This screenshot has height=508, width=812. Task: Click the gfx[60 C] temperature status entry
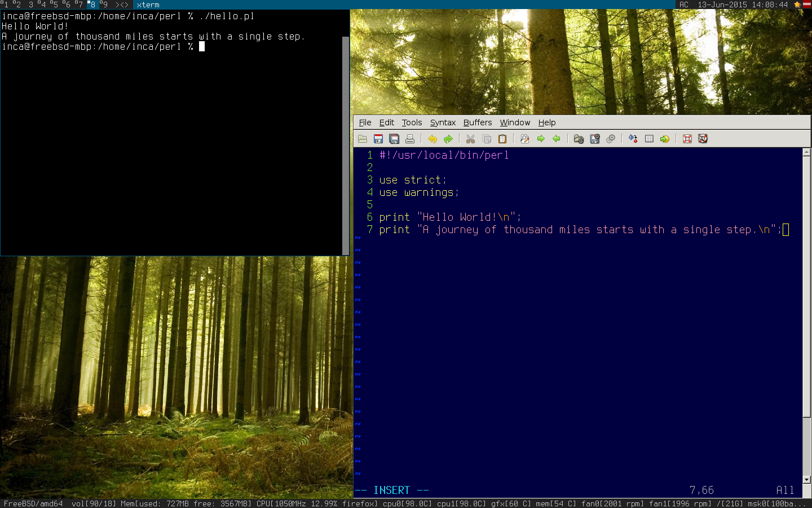[x=511, y=503]
